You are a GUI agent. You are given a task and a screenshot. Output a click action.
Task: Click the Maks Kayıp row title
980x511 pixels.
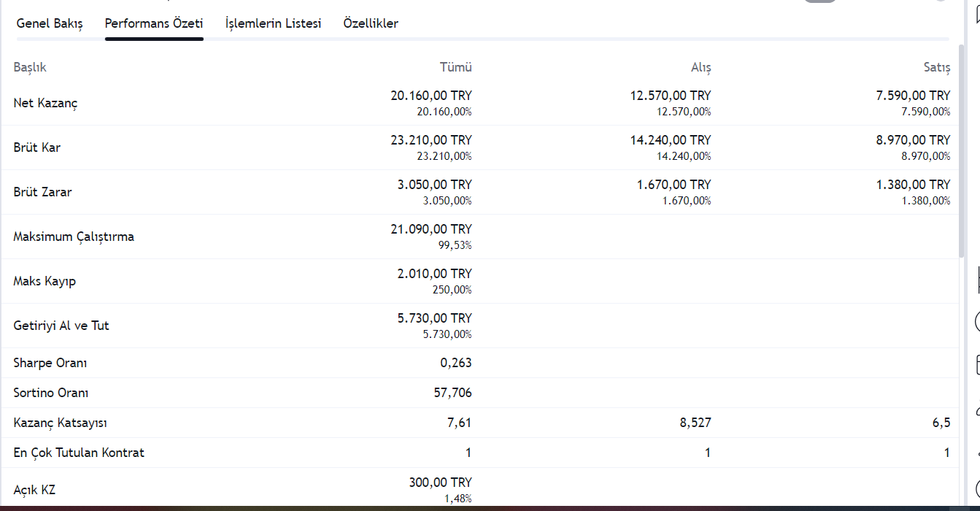(x=45, y=281)
